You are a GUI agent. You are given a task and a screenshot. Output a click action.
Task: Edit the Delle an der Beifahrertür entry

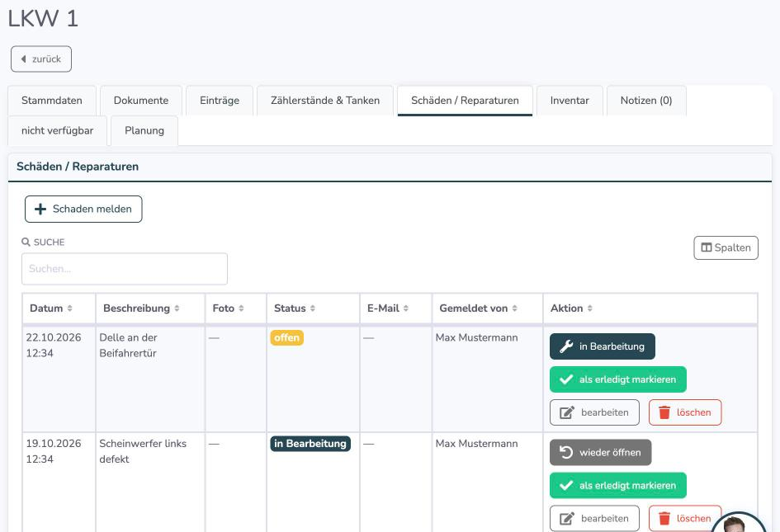click(x=594, y=412)
